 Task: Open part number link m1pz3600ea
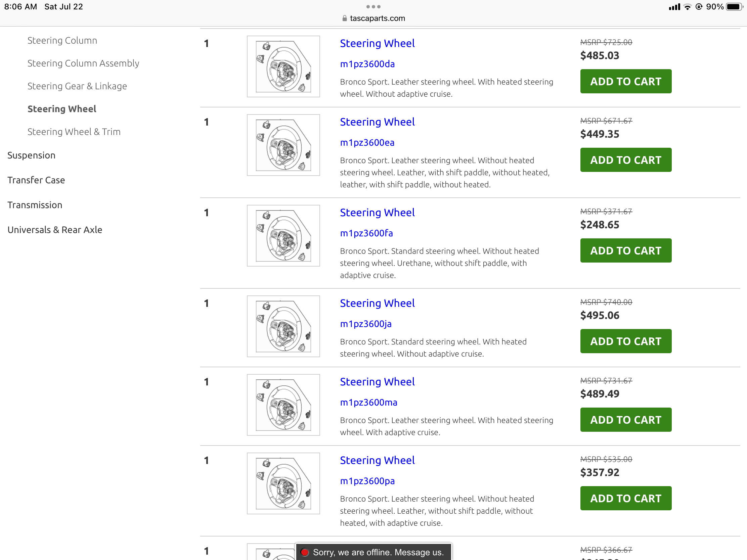(367, 142)
